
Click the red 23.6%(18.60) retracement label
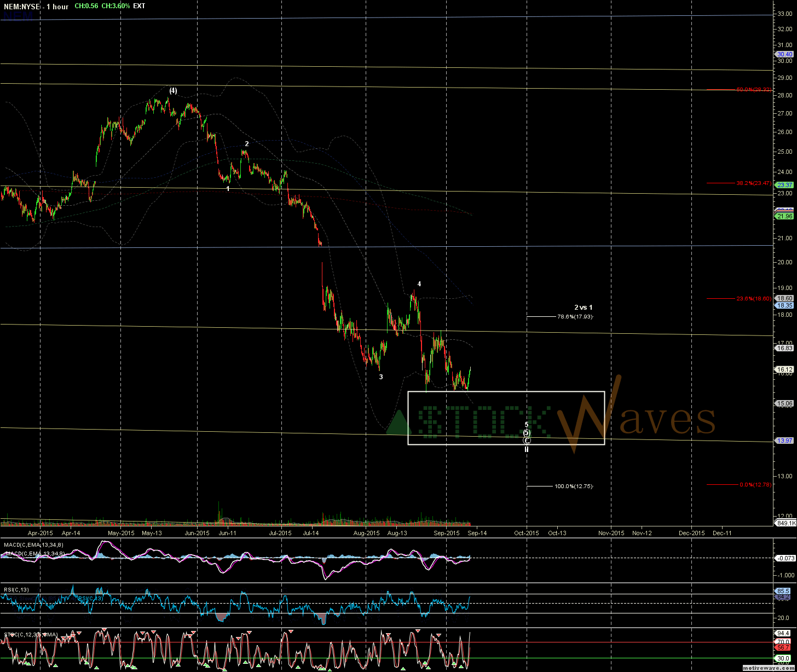(753, 298)
